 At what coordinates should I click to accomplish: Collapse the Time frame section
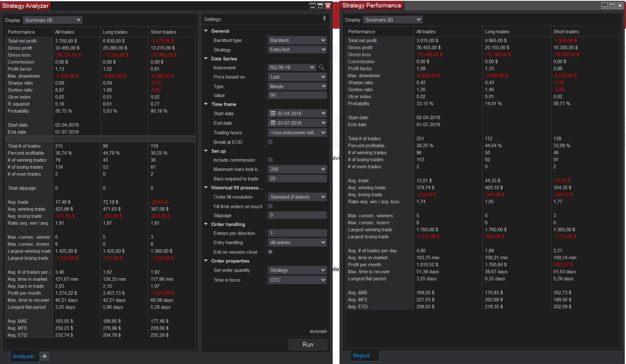[x=206, y=104]
